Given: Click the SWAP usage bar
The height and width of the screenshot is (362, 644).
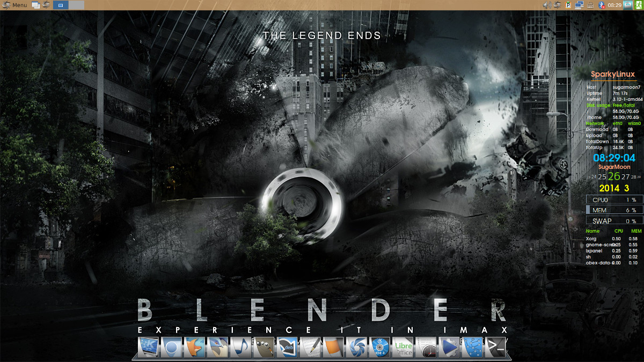Looking at the screenshot, I should [x=614, y=221].
